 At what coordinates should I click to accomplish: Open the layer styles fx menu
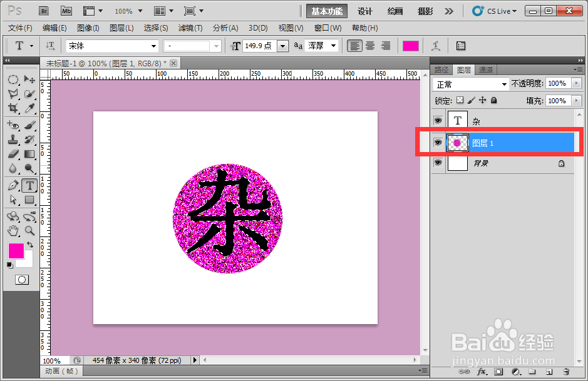(x=482, y=372)
